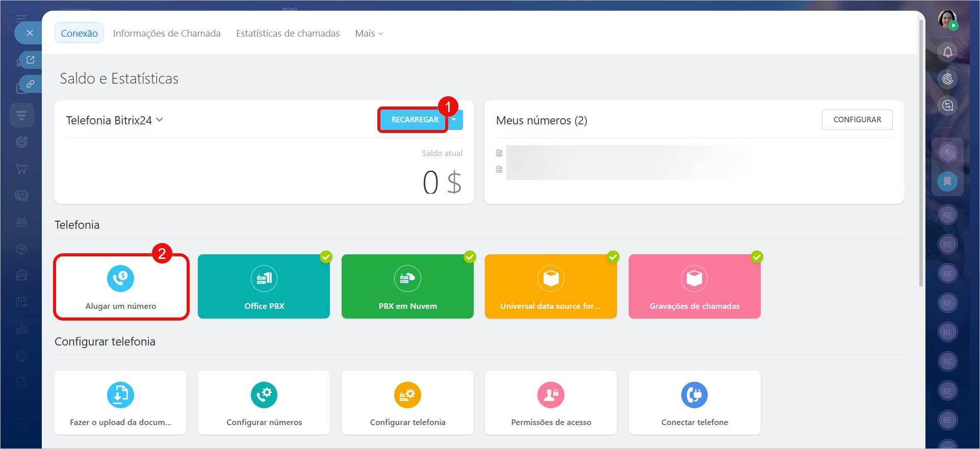Switch to Informações de Chamada tab

(x=167, y=34)
